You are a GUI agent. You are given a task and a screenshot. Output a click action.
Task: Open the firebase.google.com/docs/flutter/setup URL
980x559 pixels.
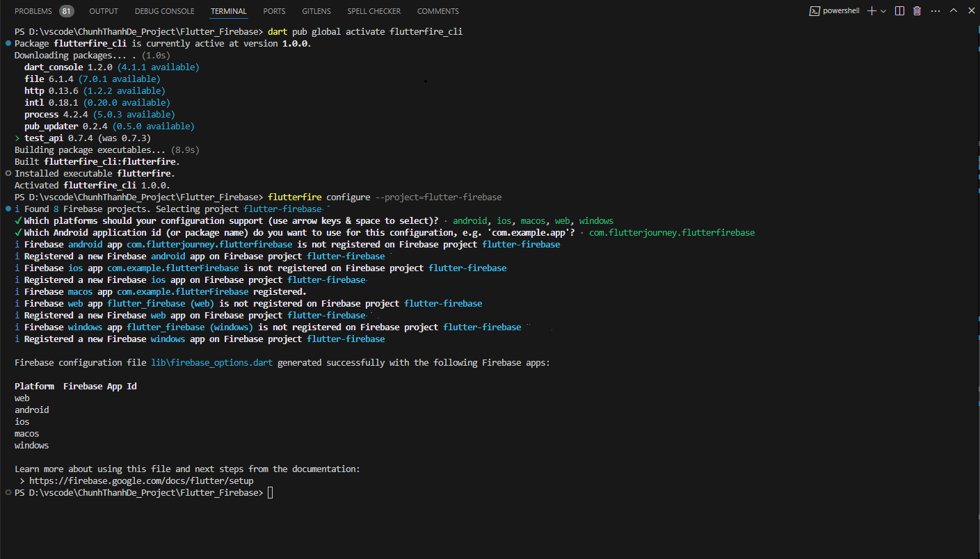(141, 481)
